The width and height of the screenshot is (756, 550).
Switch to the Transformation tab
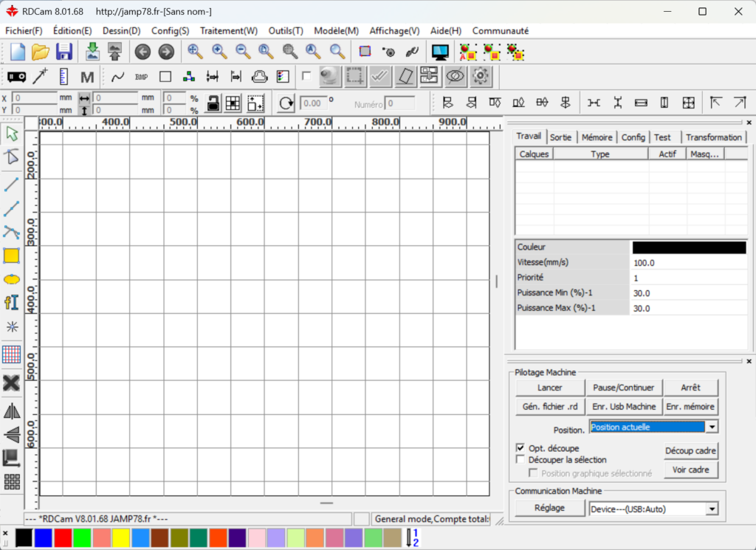pos(713,137)
